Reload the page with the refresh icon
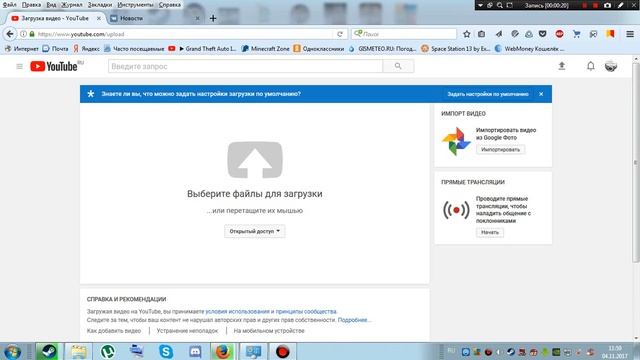The width and height of the screenshot is (640, 360). coord(340,34)
